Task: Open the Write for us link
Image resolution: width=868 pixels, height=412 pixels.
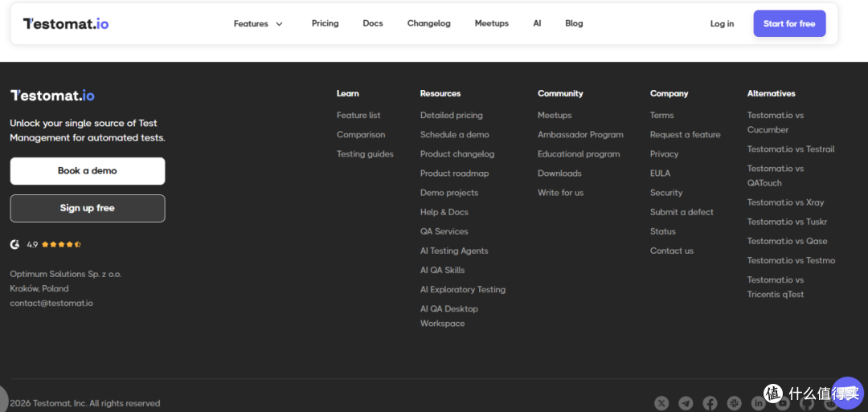Action: 560,193
